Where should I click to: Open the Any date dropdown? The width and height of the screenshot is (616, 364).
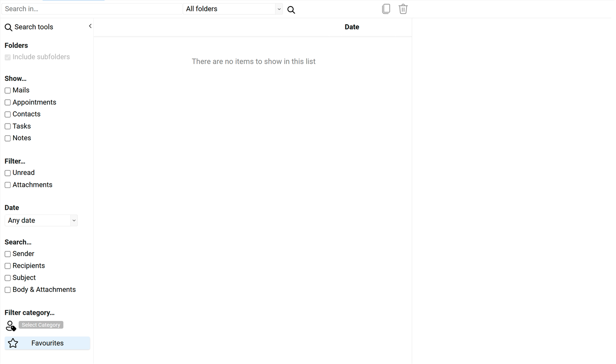pyautogui.click(x=41, y=220)
